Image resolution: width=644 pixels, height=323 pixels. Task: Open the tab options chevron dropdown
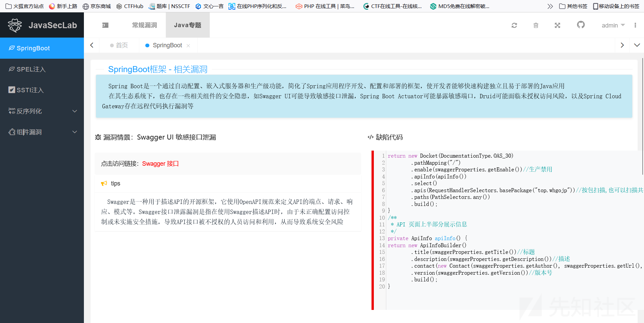[x=637, y=45]
